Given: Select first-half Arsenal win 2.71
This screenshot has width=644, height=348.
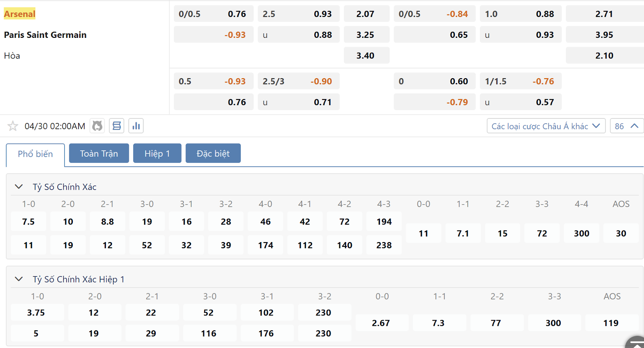Looking at the screenshot, I should pos(605,14).
